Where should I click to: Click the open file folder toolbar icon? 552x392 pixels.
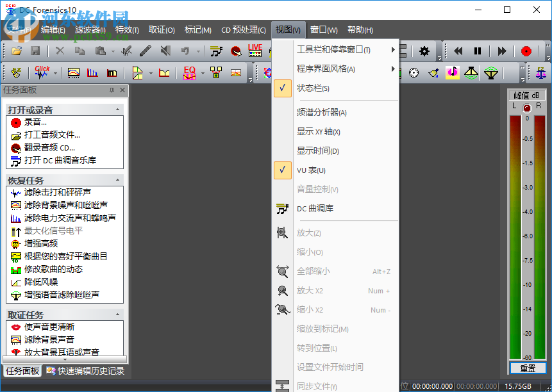(17, 51)
